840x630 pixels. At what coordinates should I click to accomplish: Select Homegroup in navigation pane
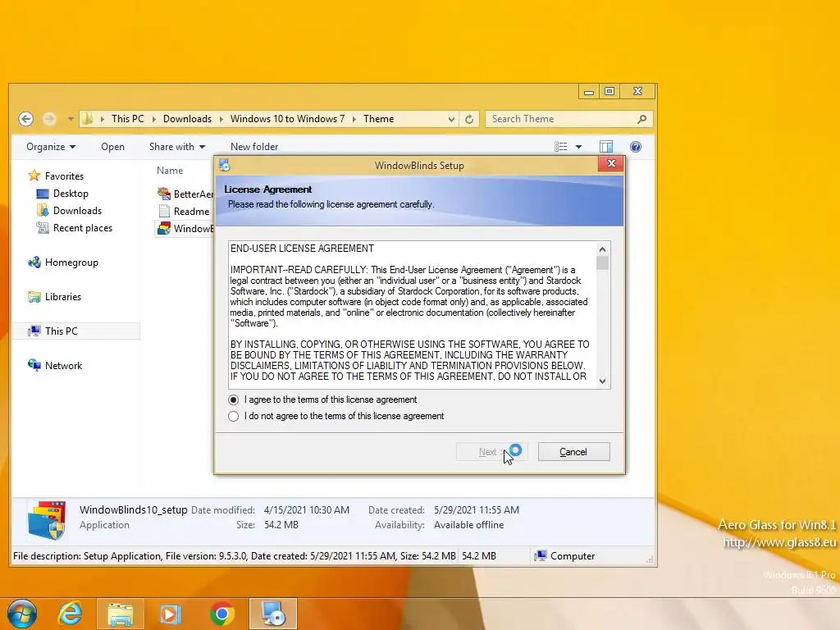pyautogui.click(x=63, y=262)
